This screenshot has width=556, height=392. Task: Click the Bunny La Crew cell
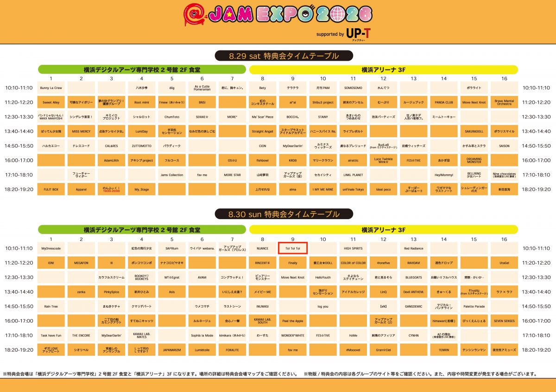(51, 88)
